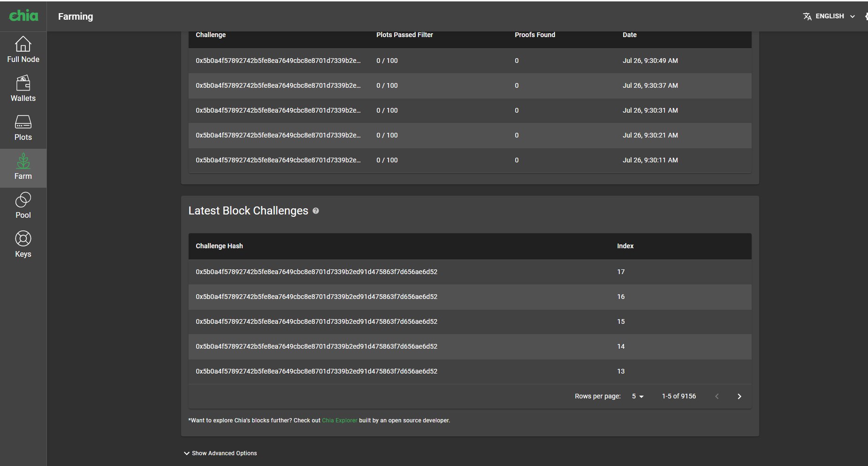
Task: Go to the Plots section
Action: [23, 128]
